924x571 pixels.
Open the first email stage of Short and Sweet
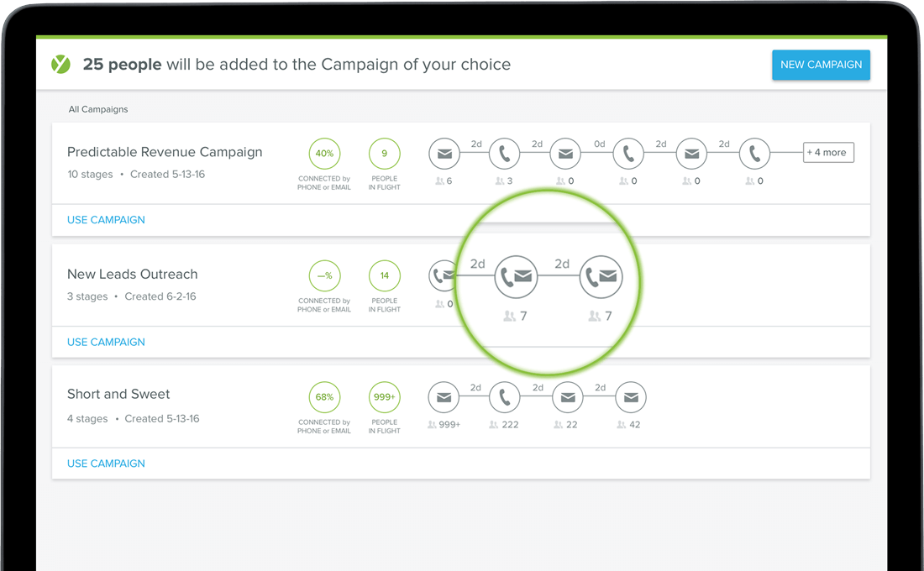[x=444, y=397]
